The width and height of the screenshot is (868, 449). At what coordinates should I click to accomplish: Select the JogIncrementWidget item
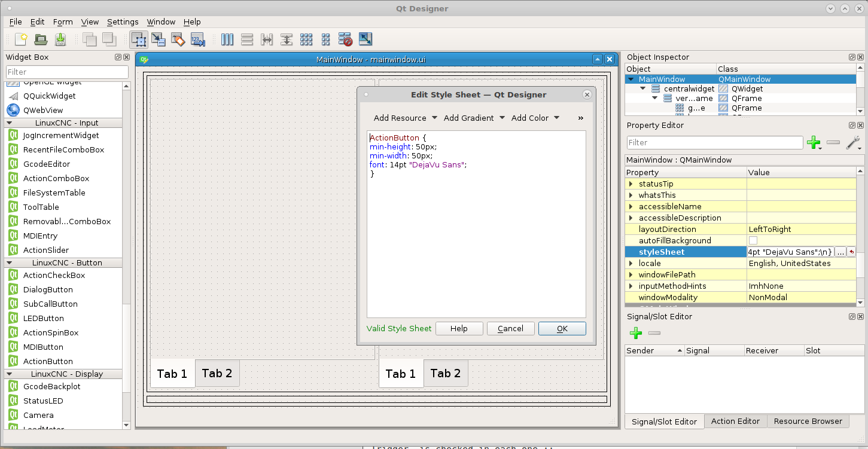pos(61,135)
